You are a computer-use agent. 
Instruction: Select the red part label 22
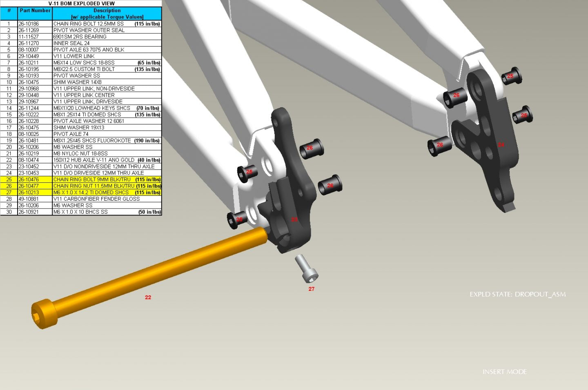[x=148, y=297]
